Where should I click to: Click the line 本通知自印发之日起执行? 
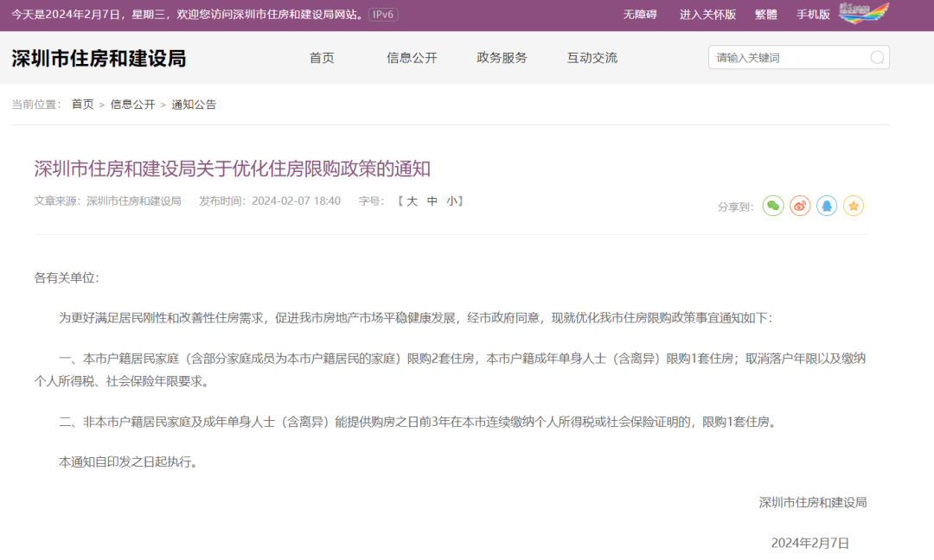pos(129,461)
